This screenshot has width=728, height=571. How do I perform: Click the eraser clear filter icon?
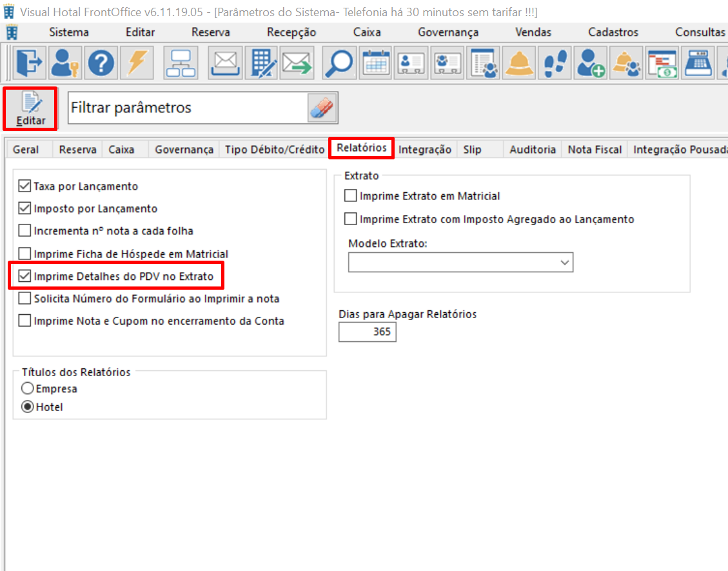(322, 108)
